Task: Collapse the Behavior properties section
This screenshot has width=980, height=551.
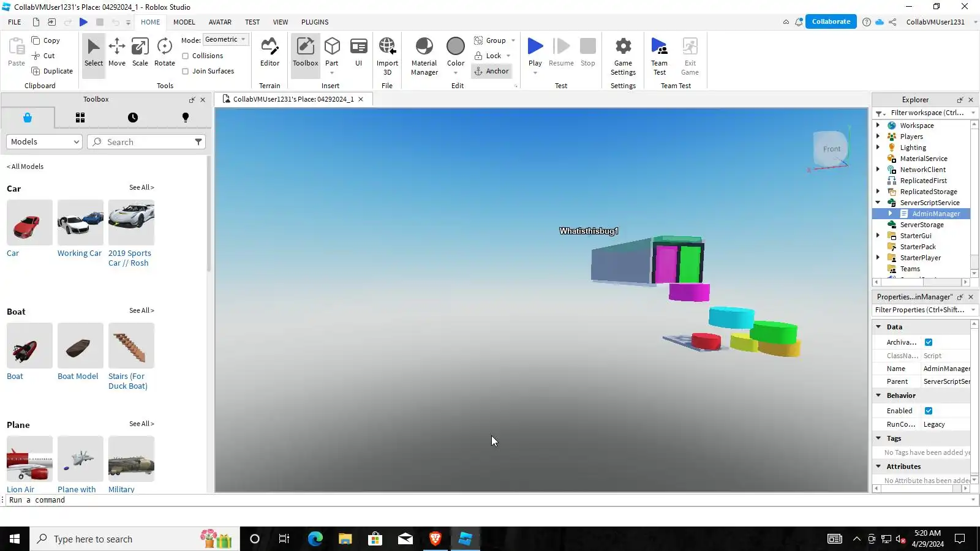Action: click(x=879, y=395)
